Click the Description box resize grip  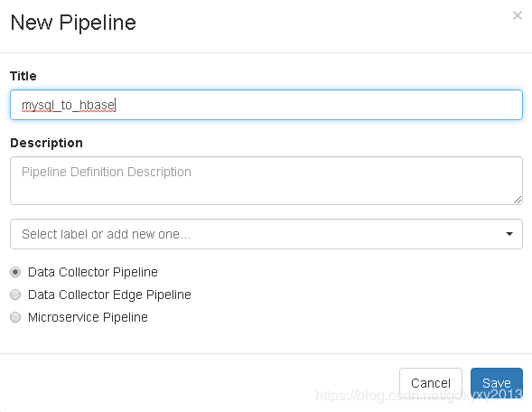[517, 200]
